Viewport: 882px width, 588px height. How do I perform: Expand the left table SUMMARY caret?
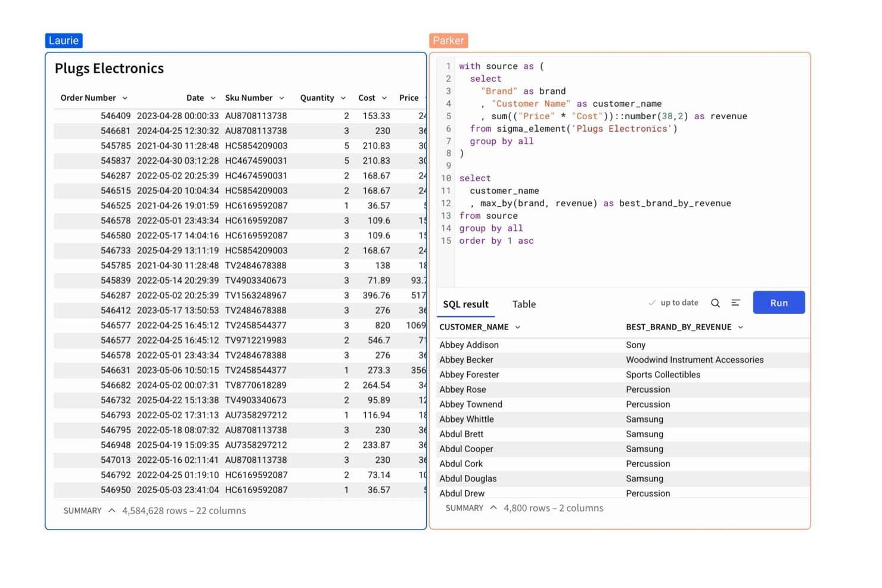click(111, 511)
